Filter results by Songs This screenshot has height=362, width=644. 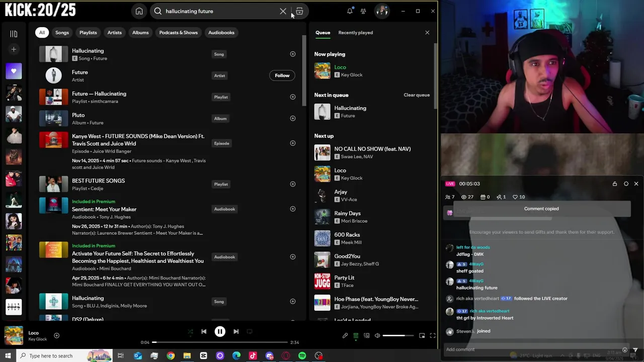click(62, 33)
